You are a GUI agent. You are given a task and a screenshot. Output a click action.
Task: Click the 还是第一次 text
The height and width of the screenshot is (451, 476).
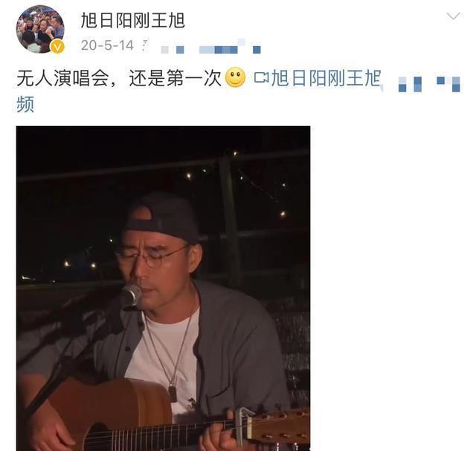(176, 78)
